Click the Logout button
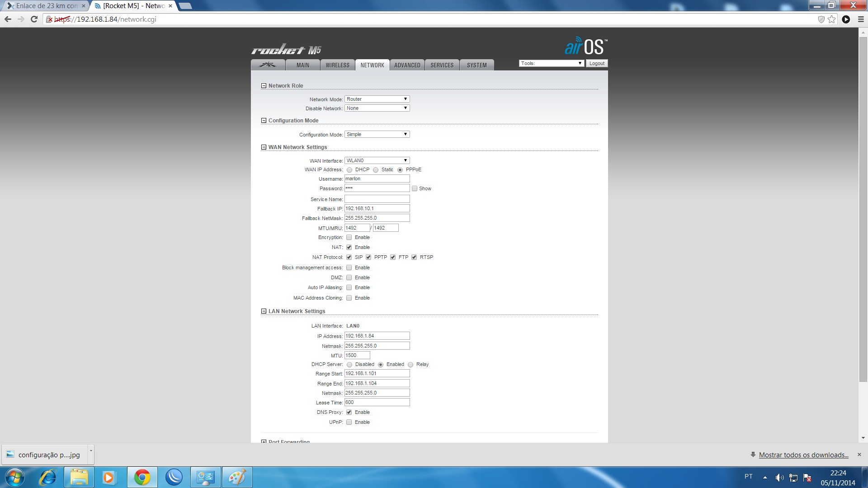Image resolution: width=868 pixels, height=488 pixels. 597,63
